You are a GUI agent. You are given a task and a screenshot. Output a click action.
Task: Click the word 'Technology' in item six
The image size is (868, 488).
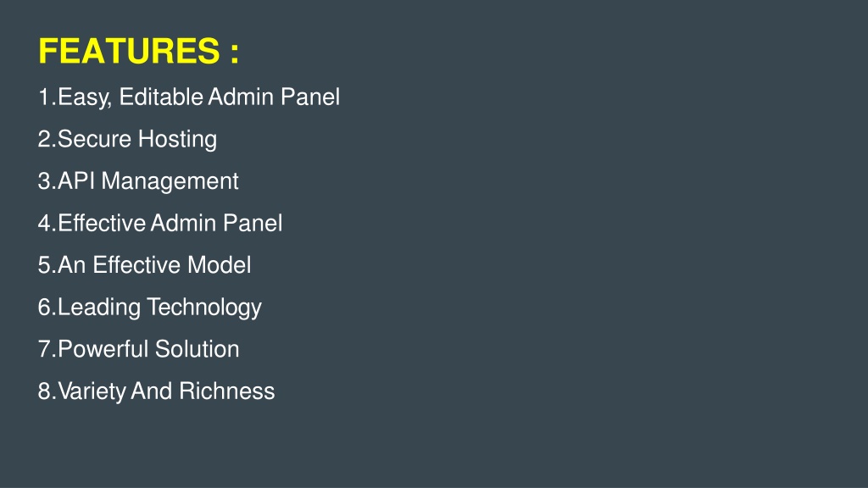204,308
